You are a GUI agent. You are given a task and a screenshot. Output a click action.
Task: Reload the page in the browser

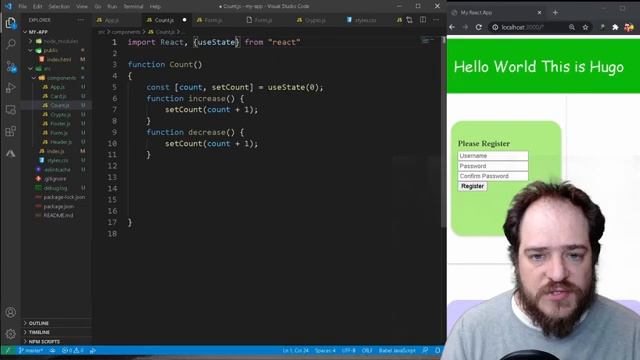click(479, 27)
